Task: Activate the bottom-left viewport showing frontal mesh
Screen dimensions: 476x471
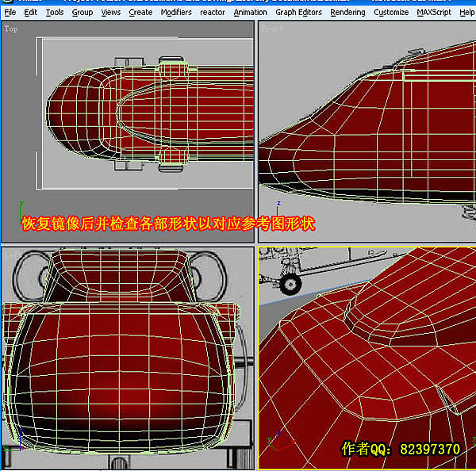Action: 128,358
